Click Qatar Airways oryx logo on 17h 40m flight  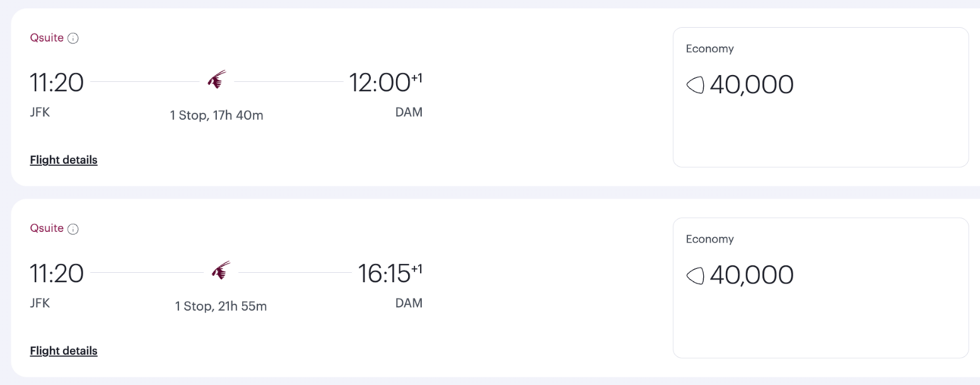pyautogui.click(x=217, y=80)
